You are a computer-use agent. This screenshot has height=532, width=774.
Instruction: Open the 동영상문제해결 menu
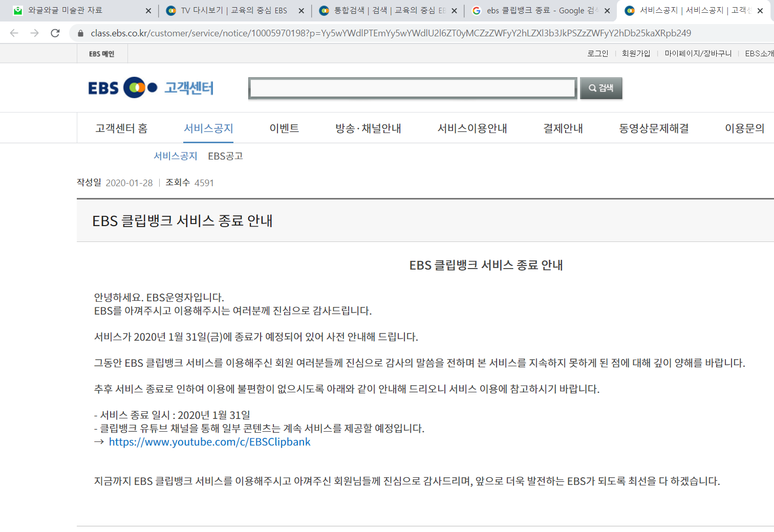654,128
